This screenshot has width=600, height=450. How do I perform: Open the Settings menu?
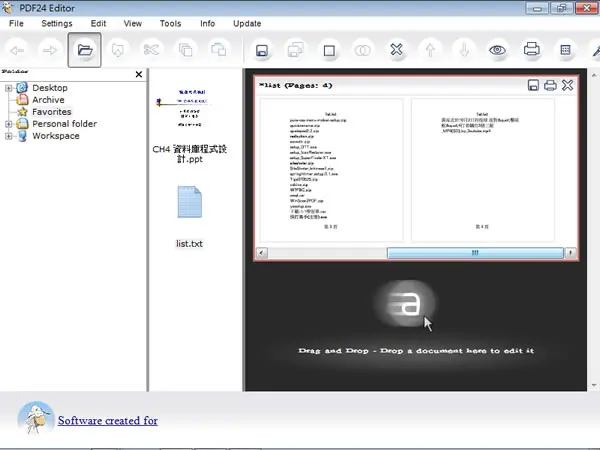tap(57, 23)
